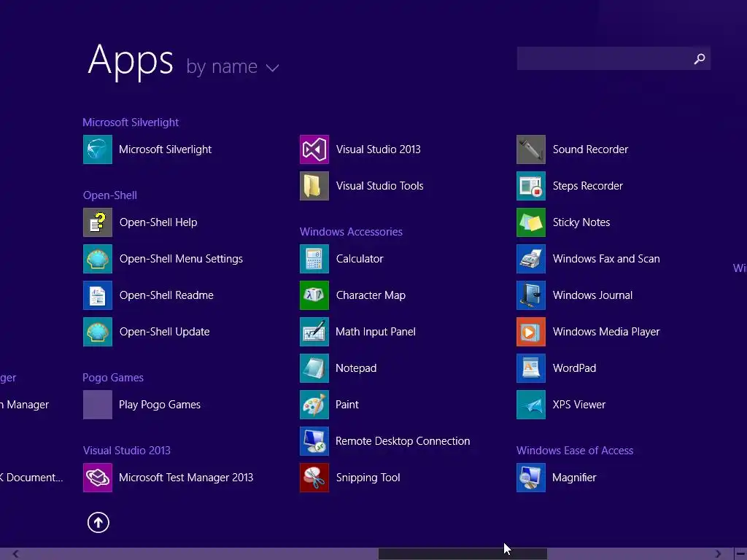Open the Windows Fax and Scan icon
747x560 pixels.
(x=531, y=259)
